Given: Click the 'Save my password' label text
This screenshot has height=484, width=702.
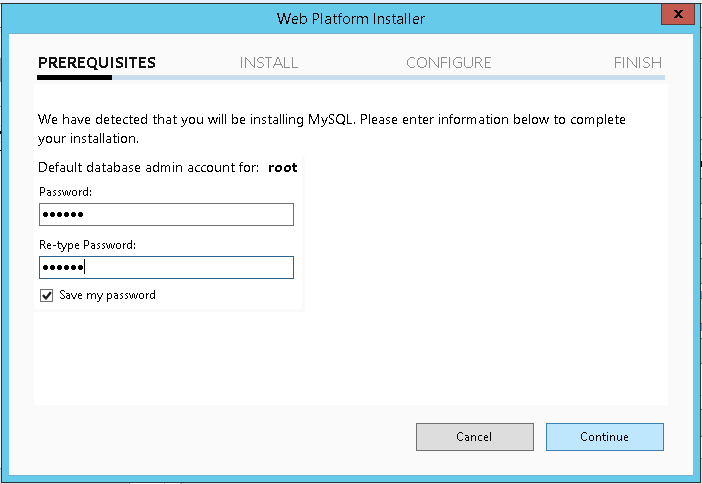Looking at the screenshot, I should pos(107,296).
